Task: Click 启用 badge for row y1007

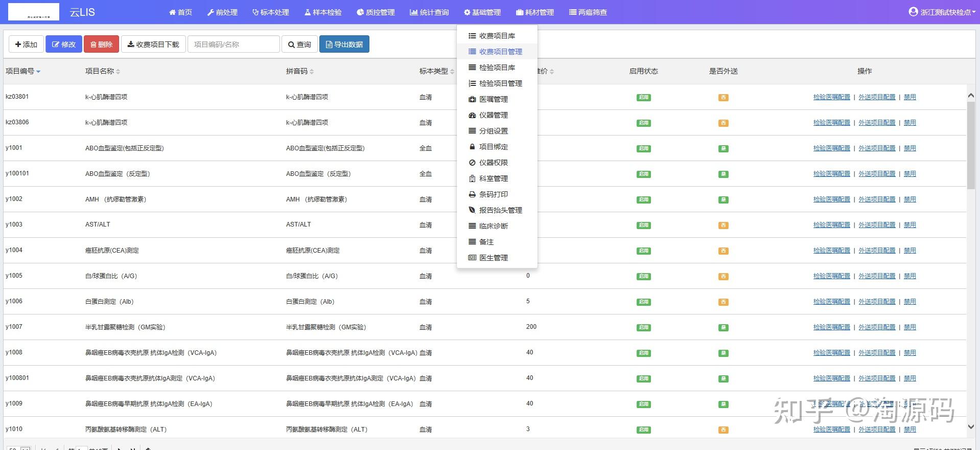Action: 644,327
